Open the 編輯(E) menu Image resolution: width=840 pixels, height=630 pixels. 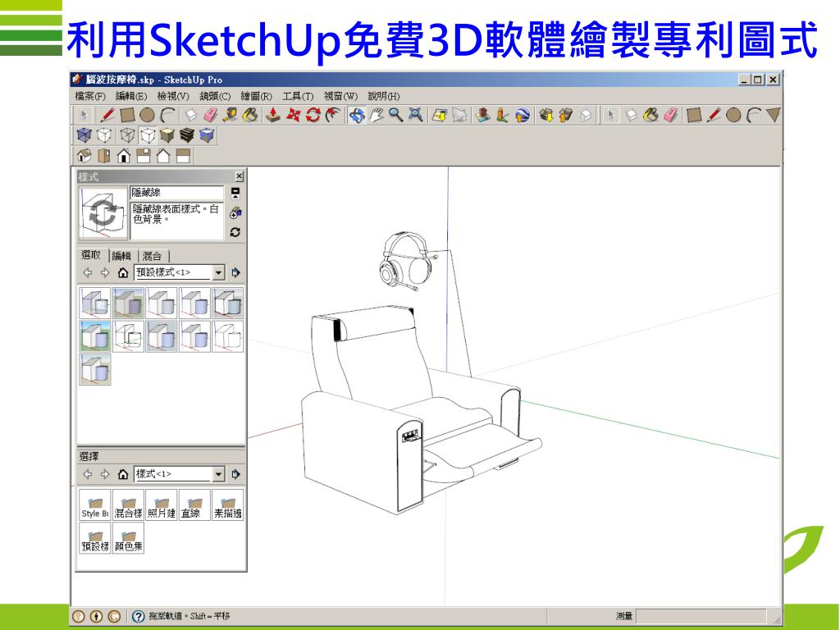point(131,97)
